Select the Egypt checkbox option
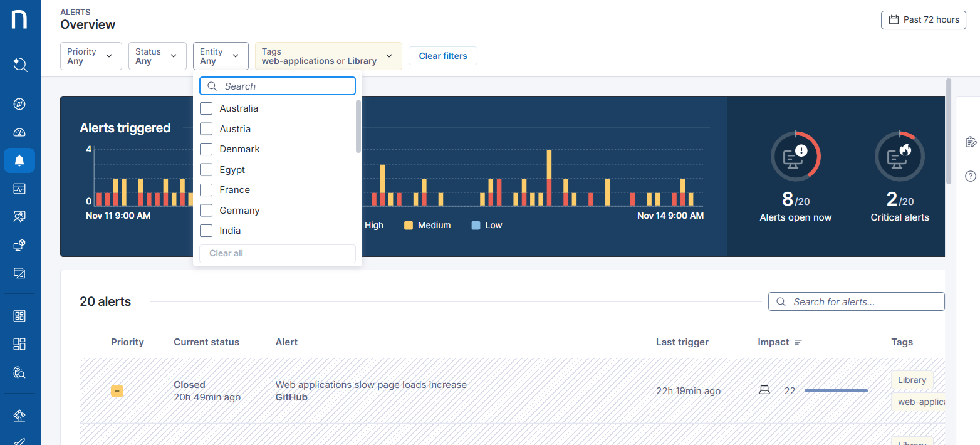The image size is (980, 445). click(206, 170)
